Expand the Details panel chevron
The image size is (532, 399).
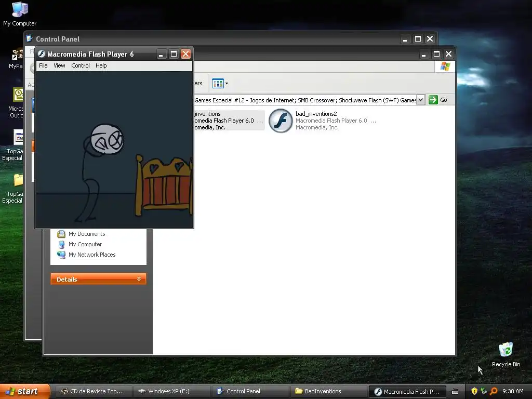coord(139,279)
